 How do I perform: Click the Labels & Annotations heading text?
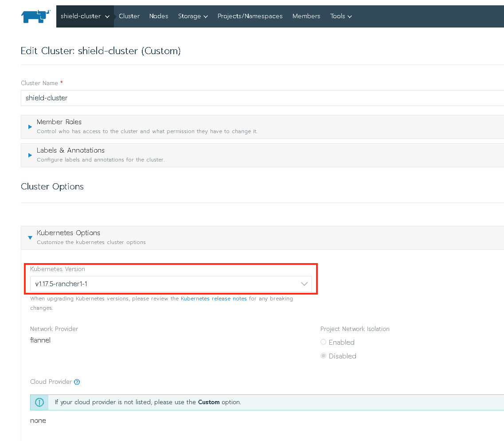pyautogui.click(x=70, y=150)
